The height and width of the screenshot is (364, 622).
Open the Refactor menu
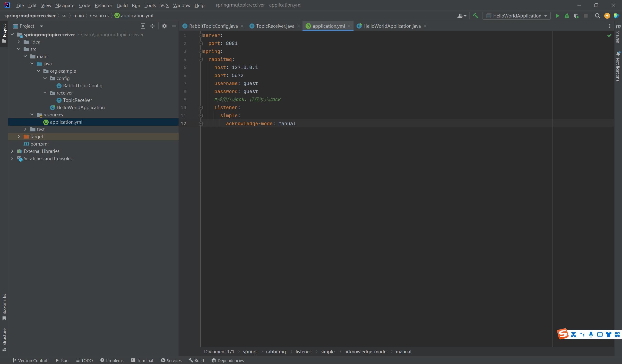click(x=103, y=5)
